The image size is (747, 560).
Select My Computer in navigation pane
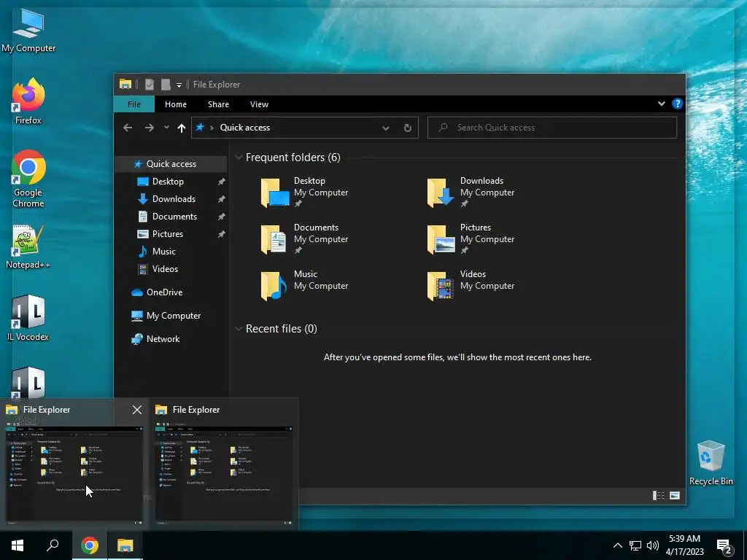coord(171,316)
